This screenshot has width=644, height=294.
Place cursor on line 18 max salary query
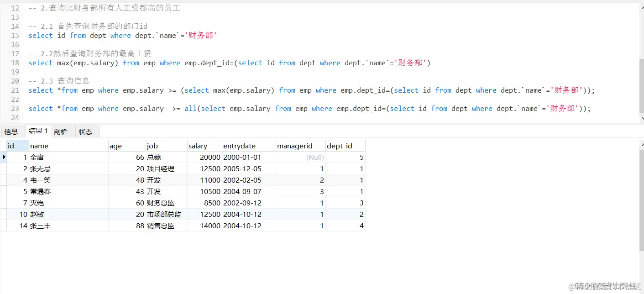pyautogui.click(x=230, y=63)
